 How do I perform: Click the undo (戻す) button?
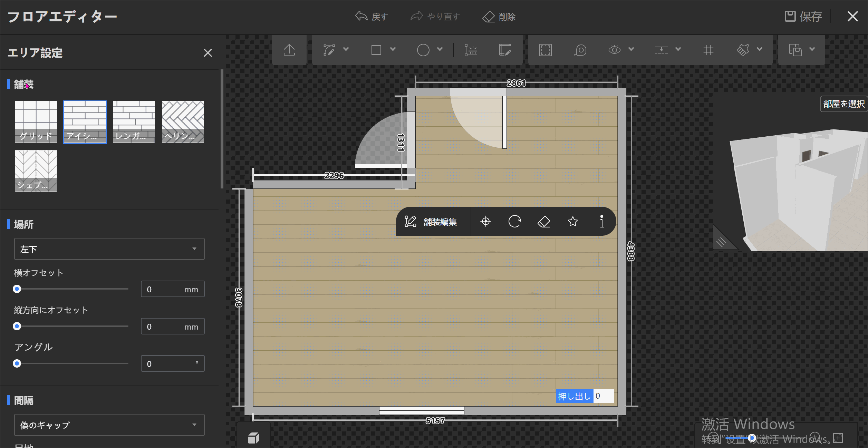372,16
